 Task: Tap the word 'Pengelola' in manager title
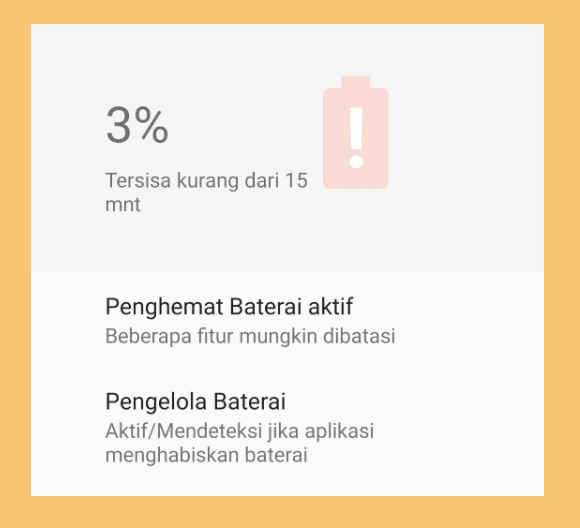point(156,402)
